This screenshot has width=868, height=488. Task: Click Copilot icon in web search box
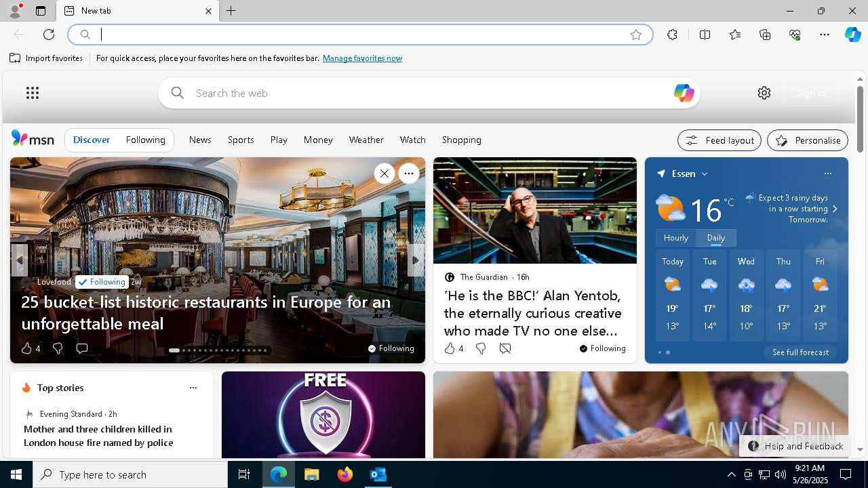click(684, 93)
